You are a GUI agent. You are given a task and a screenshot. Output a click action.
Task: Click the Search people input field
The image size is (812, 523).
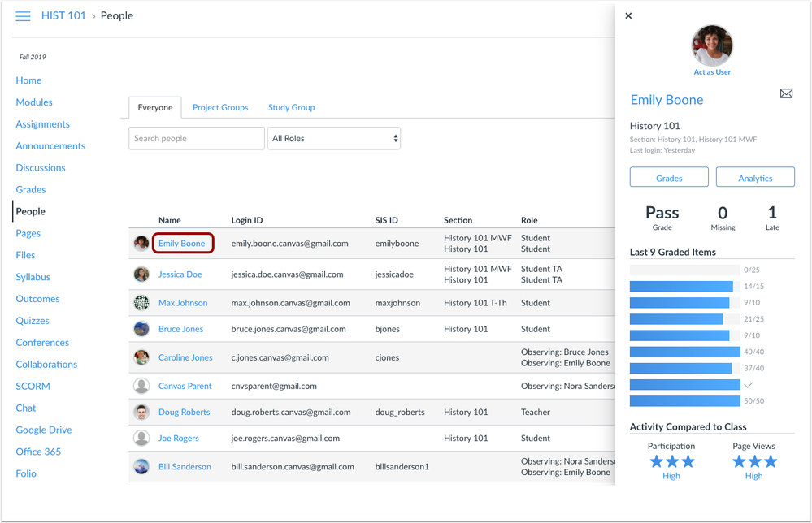[197, 139]
